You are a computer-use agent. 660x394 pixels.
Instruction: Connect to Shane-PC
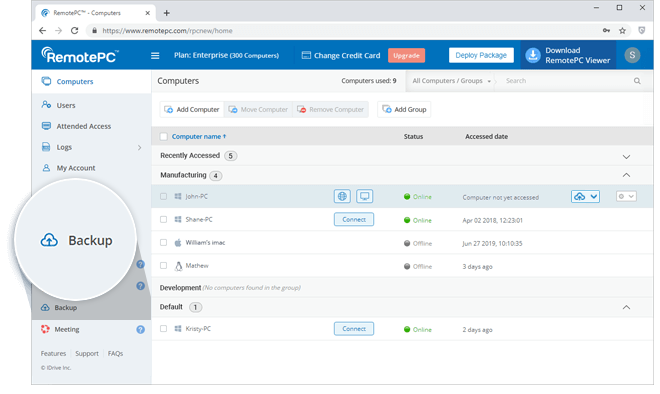[354, 219]
